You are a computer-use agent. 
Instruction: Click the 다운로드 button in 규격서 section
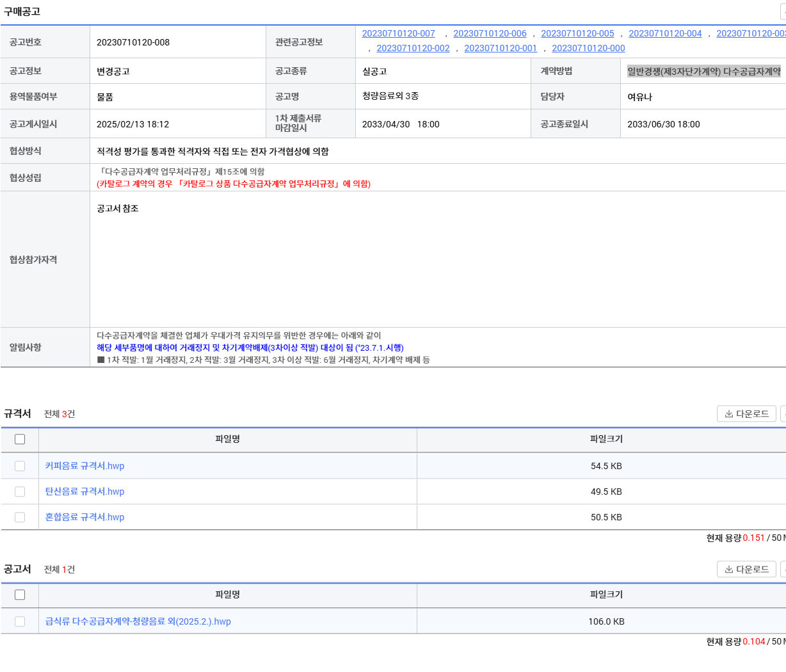pos(746,414)
